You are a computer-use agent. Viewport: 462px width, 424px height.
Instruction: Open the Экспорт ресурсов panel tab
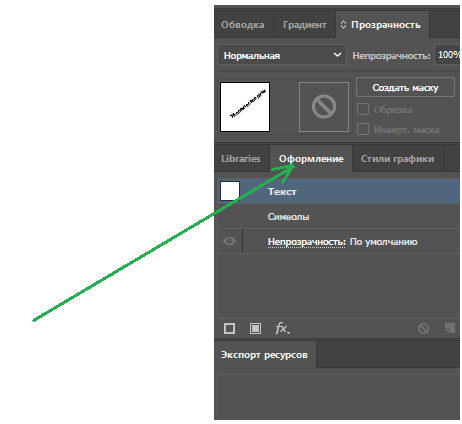[x=264, y=355]
